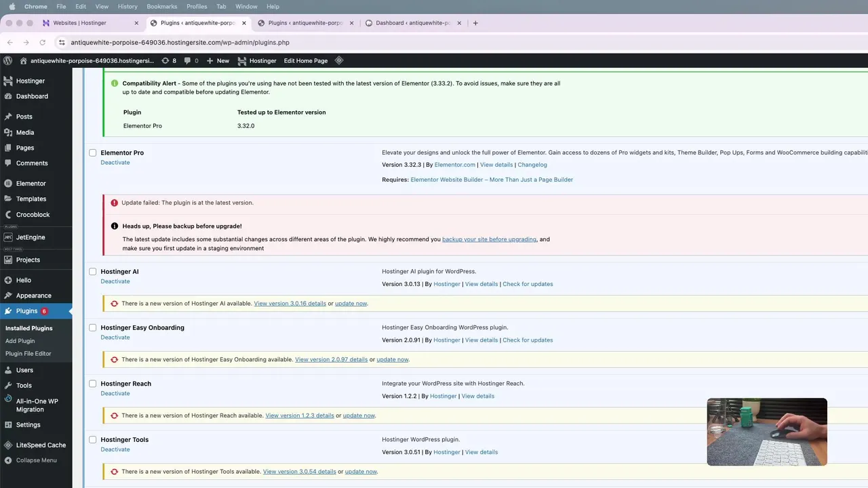This screenshot has width=868, height=488.
Task: Open site name menu in admin bar
Action: (x=87, y=60)
